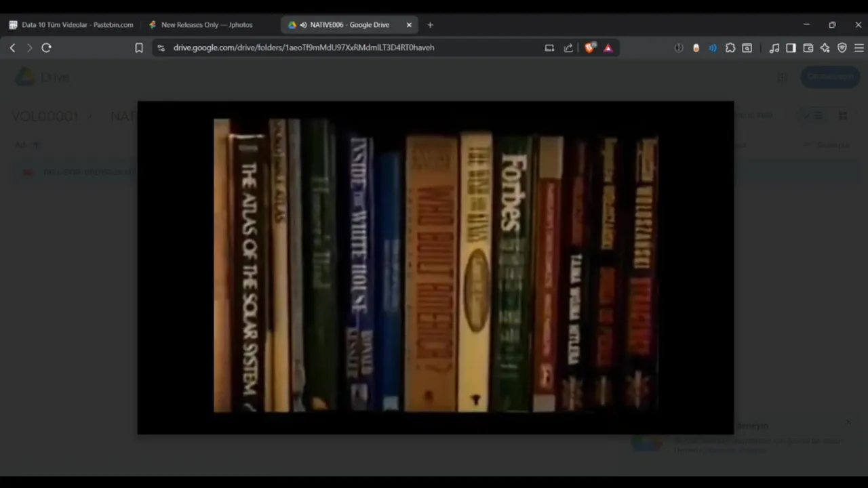The width and height of the screenshot is (868, 488).
Task: Toggle the browser sidebar panel icon
Action: click(x=791, y=47)
